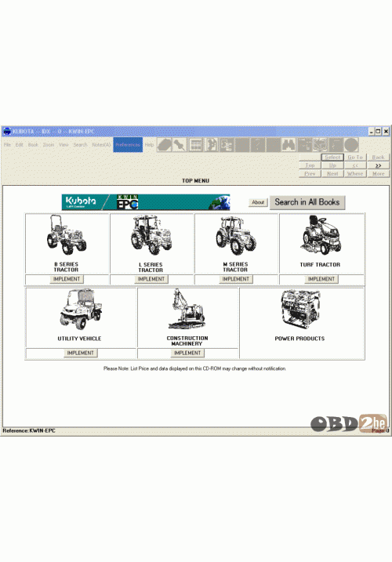Image resolution: width=392 pixels, height=562 pixels.
Task: Click IMPLEMENT under Construction Machinery
Action: coord(187,353)
